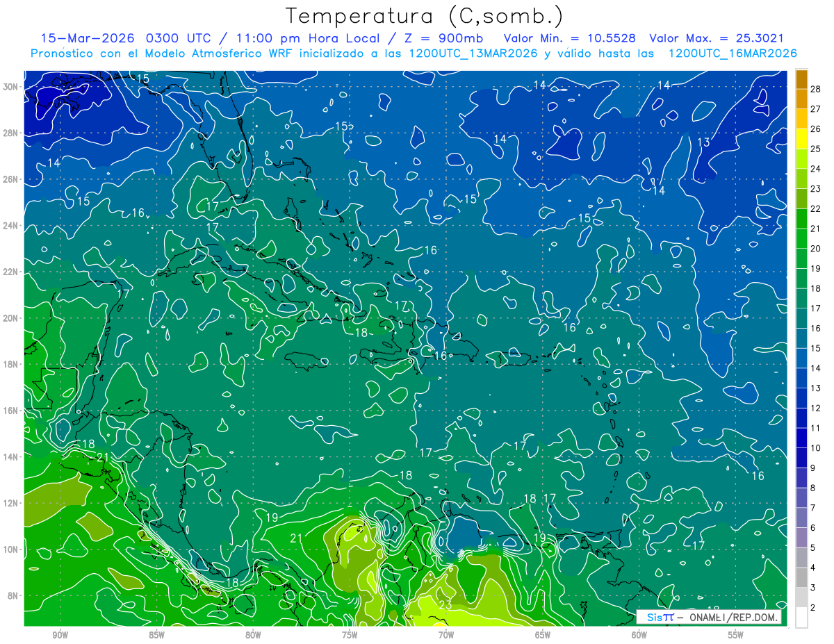This screenshot has width=834, height=644.
Task: Click the legend scale value 19
Action: click(x=816, y=269)
